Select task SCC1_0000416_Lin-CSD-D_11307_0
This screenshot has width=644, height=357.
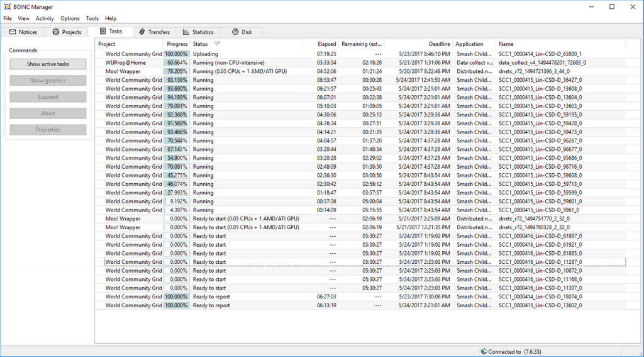[x=360, y=288]
